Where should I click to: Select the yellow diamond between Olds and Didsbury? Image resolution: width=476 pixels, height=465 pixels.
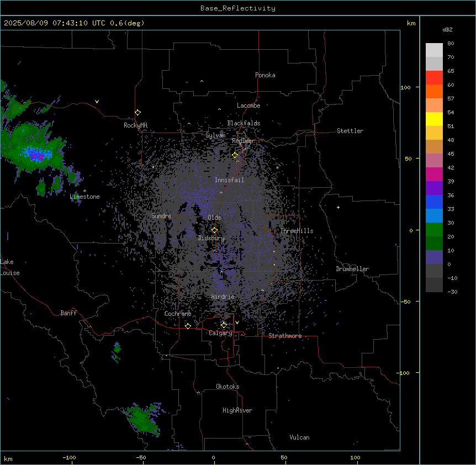[214, 230]
